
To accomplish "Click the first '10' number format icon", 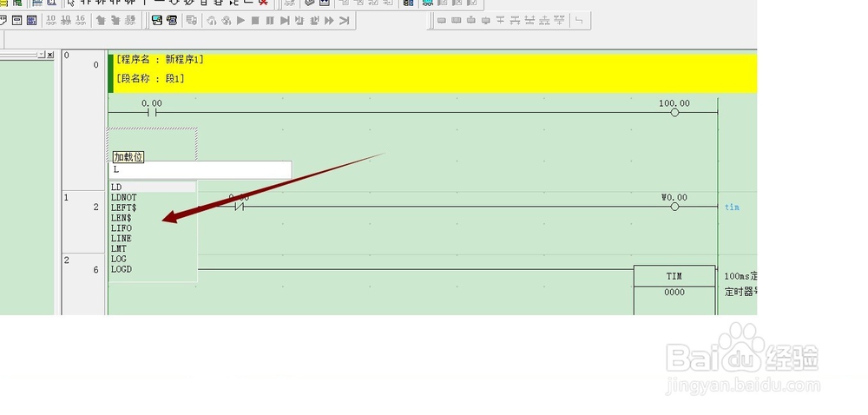I will (x=51, y=21).
